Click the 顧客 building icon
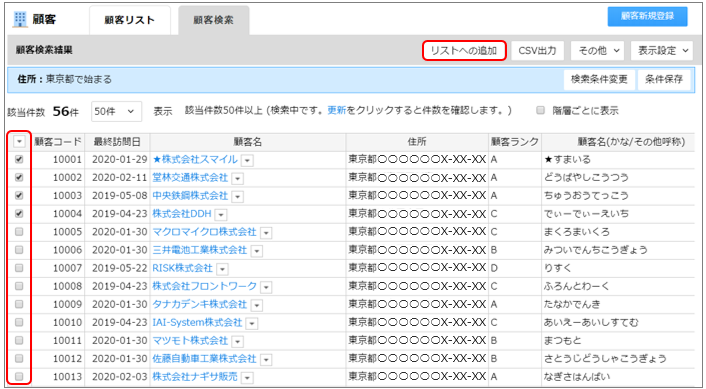The height and width of the screenshot is (389, 706). (x=20, y=19)
